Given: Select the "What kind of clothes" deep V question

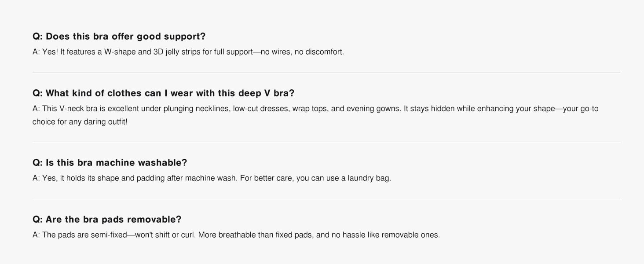Looking at the screenshot, I should 163,93.
